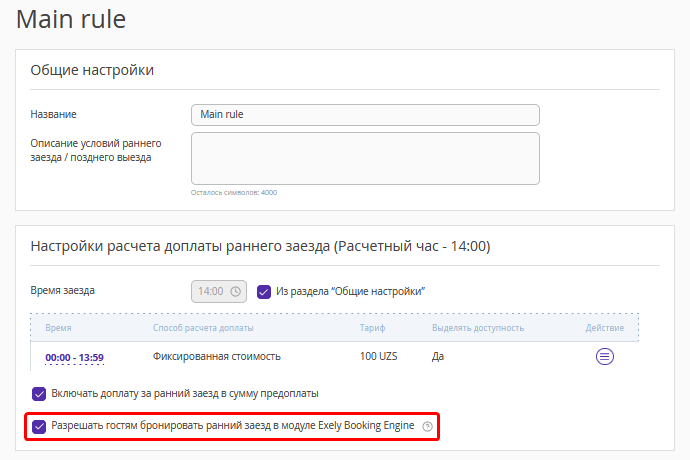The image size is (690, 460).
Task: Click the "Осталось символов: 4000" counter text
Action: coord(234,192)
